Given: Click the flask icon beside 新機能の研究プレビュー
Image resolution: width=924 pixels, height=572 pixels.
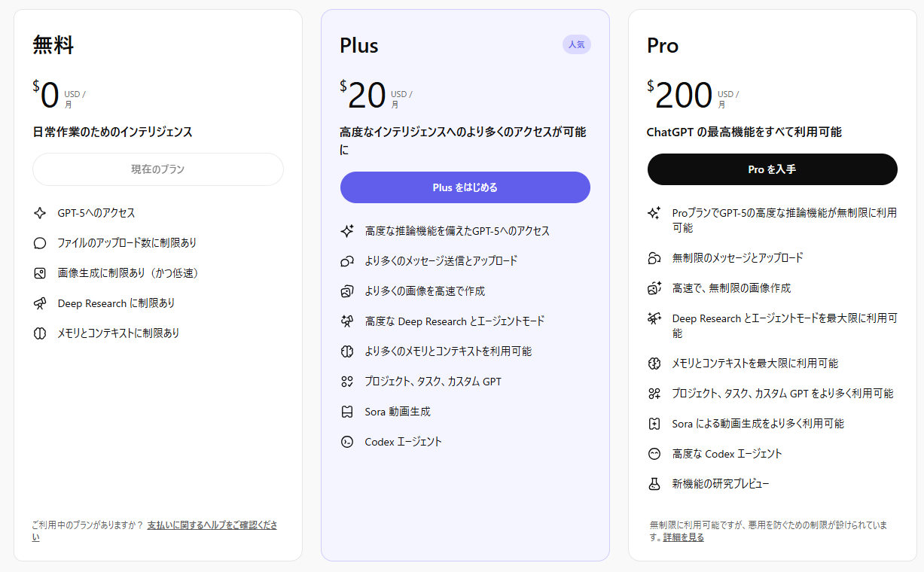Looking at the screenshot, I should coord(654,484).
